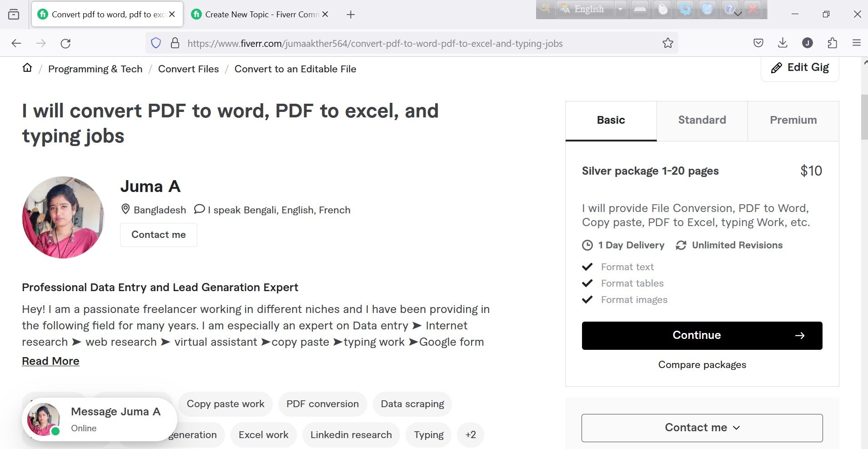Click the Fiverr home breadcrumb icon

point(27,68)
